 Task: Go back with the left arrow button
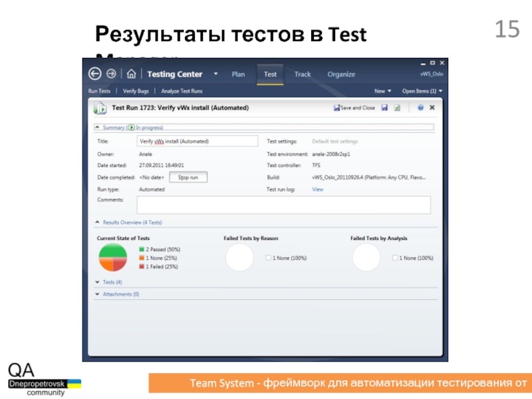94,74
